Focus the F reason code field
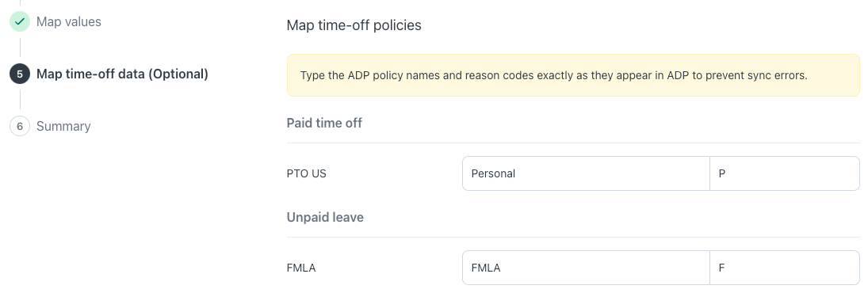 click(785, 268)
